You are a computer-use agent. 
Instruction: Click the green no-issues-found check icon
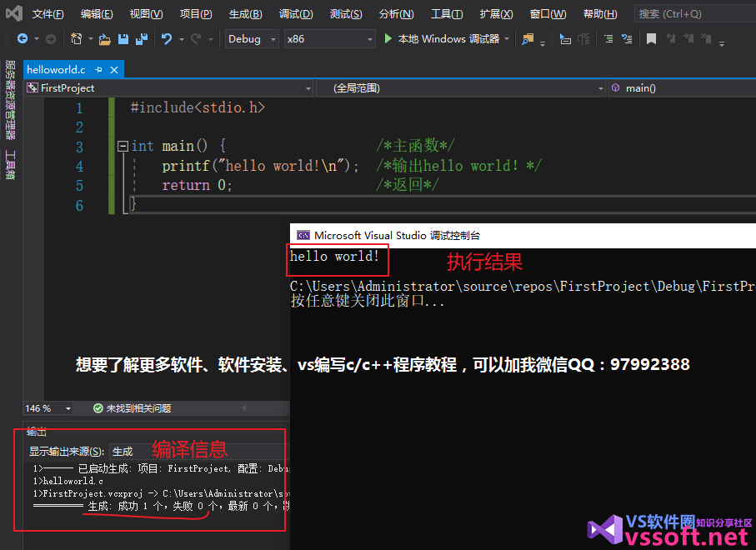[98, 408]
